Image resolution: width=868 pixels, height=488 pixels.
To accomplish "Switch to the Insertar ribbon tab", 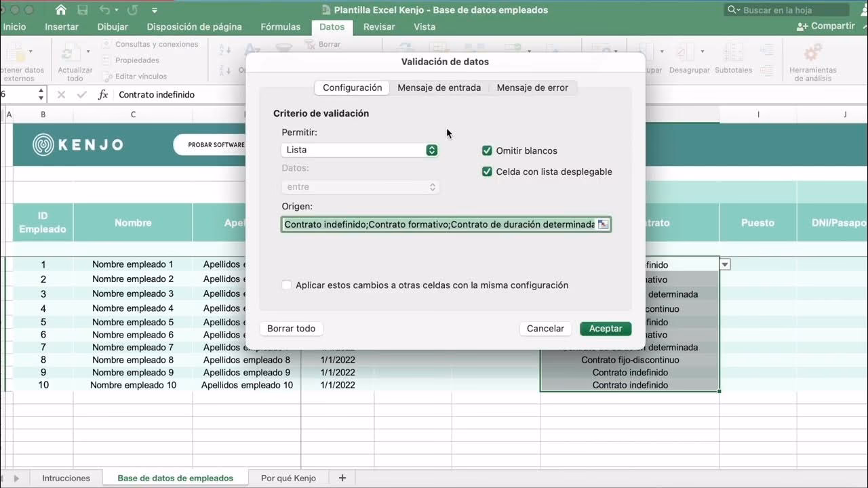I will [x=62, y=27].
